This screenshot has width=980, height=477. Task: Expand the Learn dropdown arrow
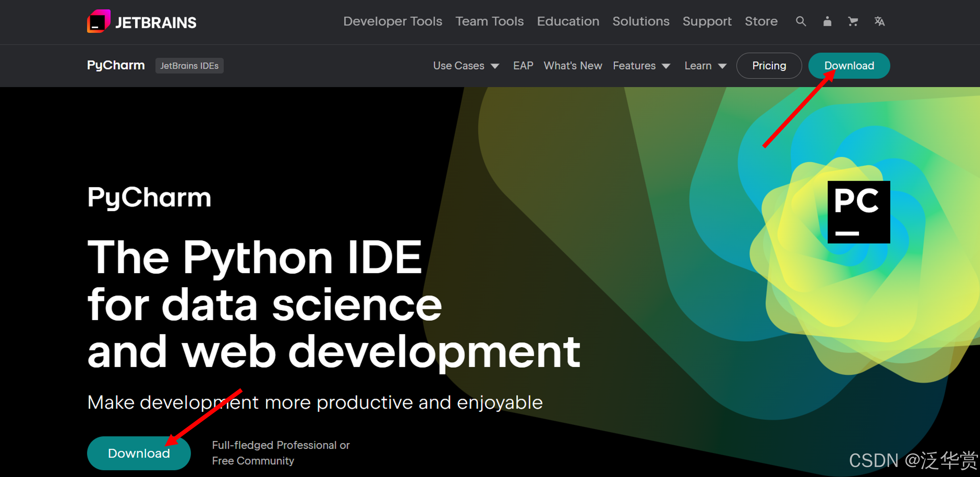click(722, 66)
